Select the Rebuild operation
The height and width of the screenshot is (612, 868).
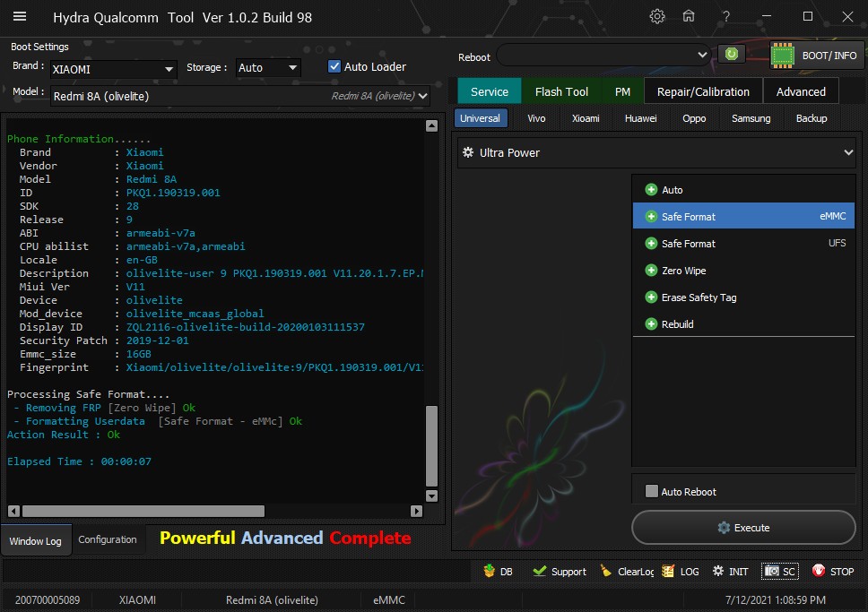(x=743, y=324)
